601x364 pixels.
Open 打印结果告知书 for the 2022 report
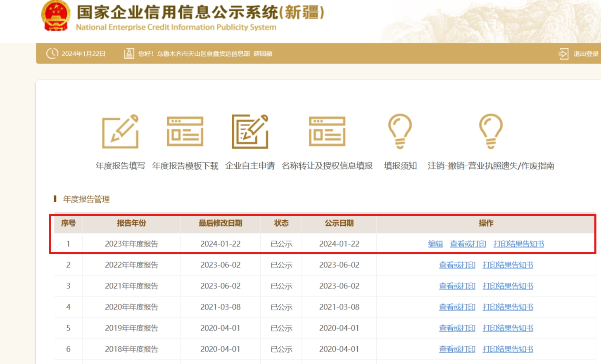point(508,265)
